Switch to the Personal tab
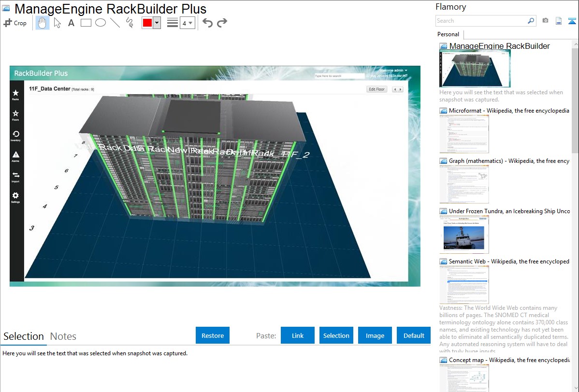This screenshot has height=392, width=579. pos(449,34)
